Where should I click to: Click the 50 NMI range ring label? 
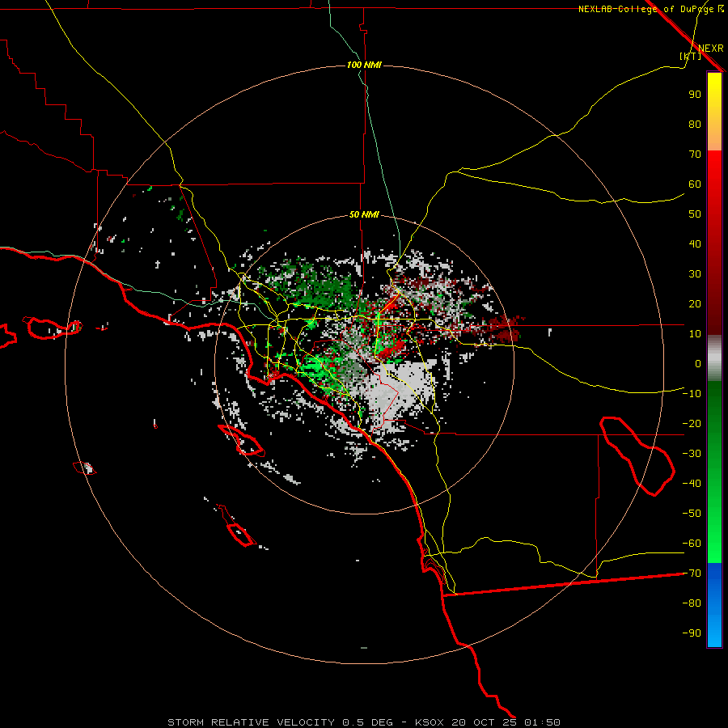[364, 214]
